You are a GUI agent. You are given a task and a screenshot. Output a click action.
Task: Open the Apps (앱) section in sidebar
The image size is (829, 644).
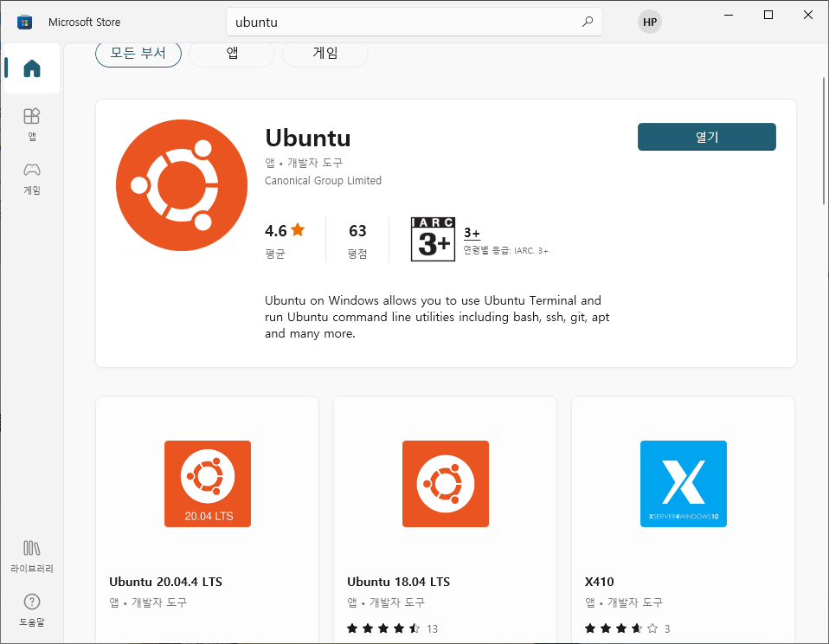(32, 125)
